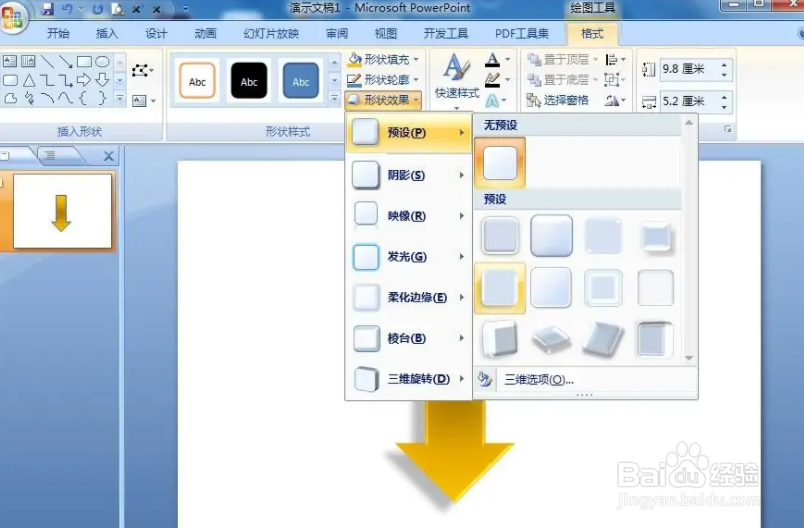Image resolution: width=804 pixels, height=528 pixels.
Task: Open the align objects menu
Action: pos(616,60)
